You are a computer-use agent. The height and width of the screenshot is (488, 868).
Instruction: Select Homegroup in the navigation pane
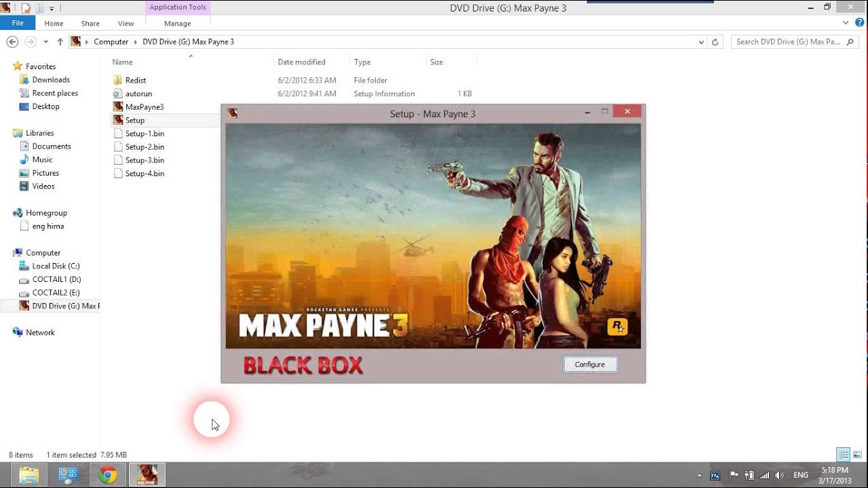46,213
